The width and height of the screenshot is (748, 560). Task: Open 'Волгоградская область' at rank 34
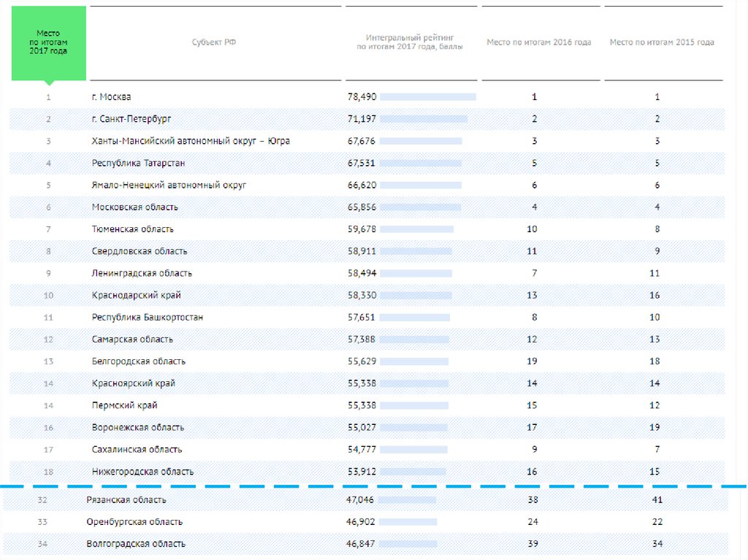[x=135, y=544]
